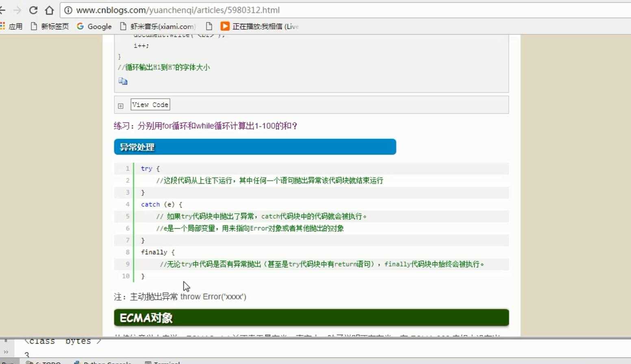Image resolution: width=631 pixels, height=364 pixels.
Task: Click the 'finally {' code line
Action: click(x=158, y=252)
